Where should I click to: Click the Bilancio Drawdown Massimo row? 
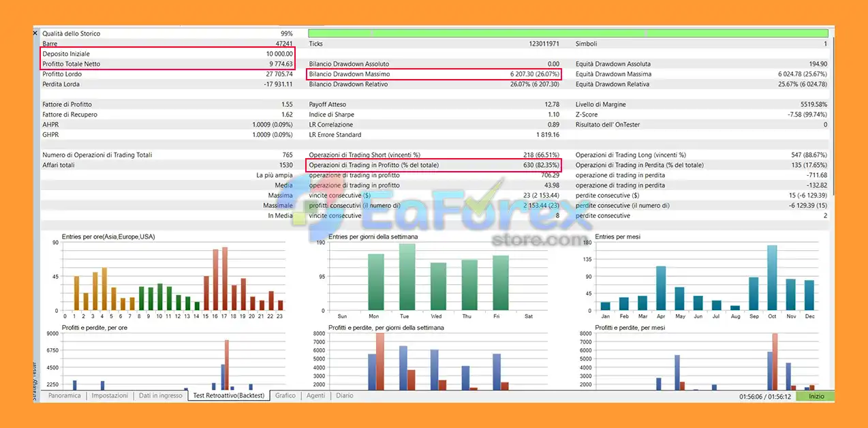433,74
